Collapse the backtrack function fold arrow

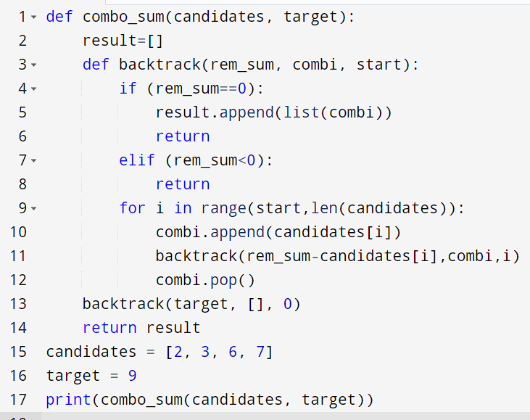click(x=34, y=65)
